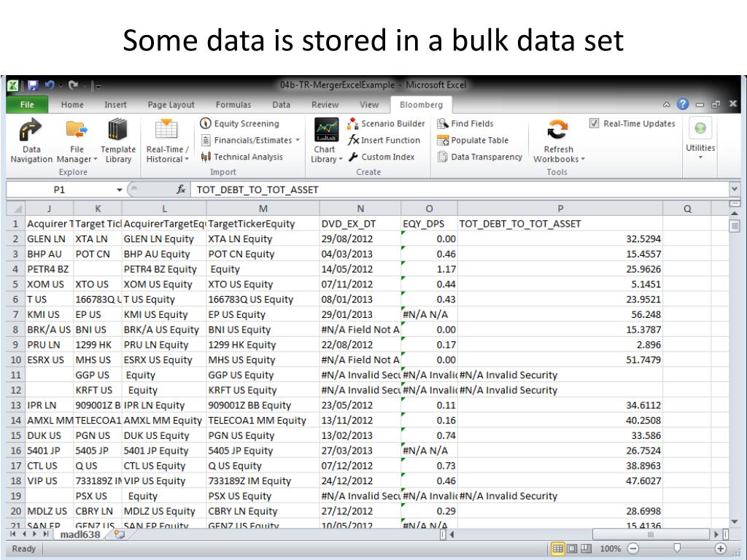
Task: Open the Chart Library icon
Action: 326,130
